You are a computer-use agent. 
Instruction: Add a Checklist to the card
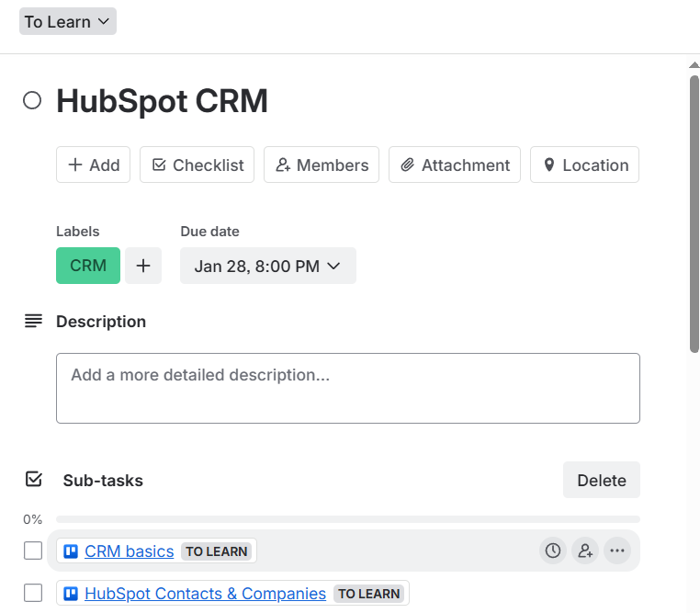[x=197, y=165]
